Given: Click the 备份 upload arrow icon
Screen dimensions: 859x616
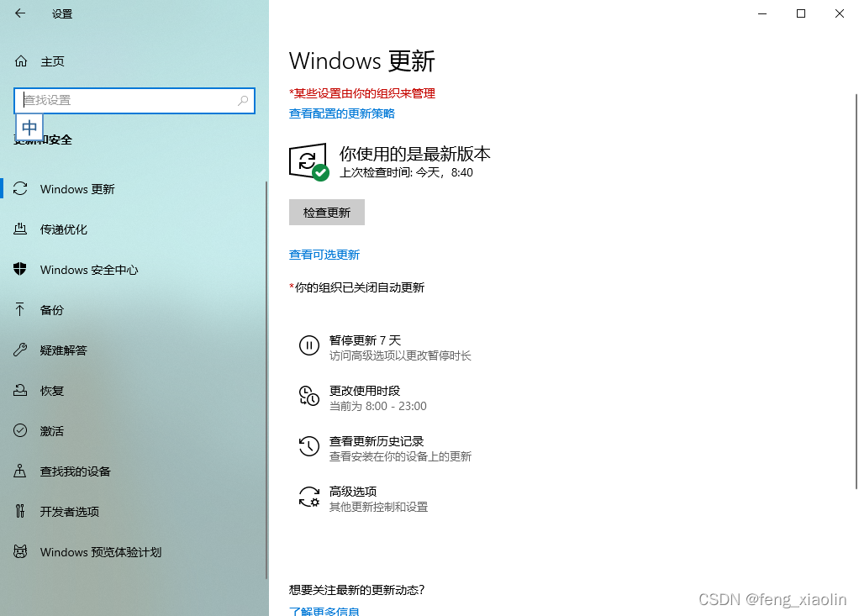Looking at the screenshot, I should click(x=20, y=309).
